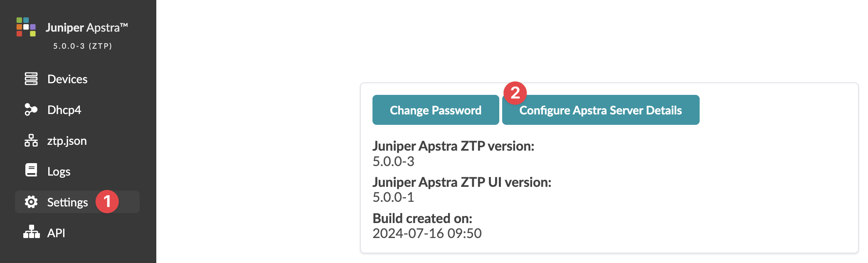Image resolution: width=868 pixels, height=263 pixels.
Task: Navigate to the API text entry
Action: coord(56,233)
